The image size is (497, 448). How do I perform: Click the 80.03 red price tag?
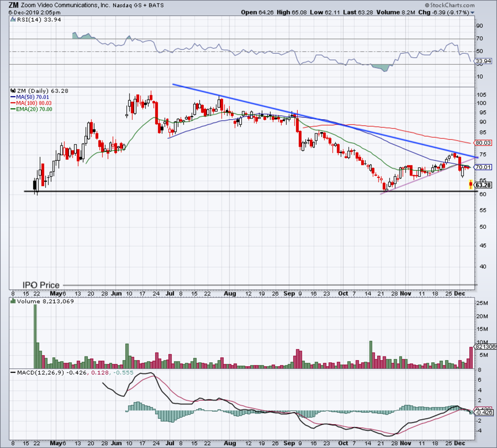(483, 143)
